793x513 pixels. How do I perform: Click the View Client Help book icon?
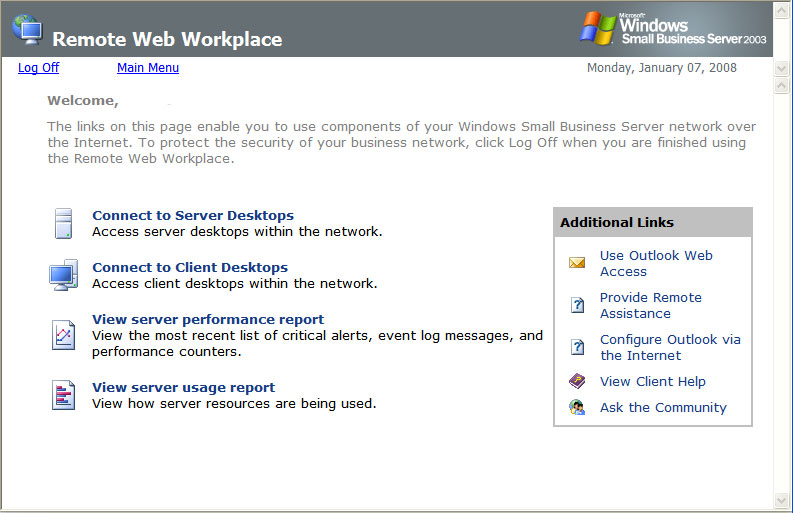577,381
